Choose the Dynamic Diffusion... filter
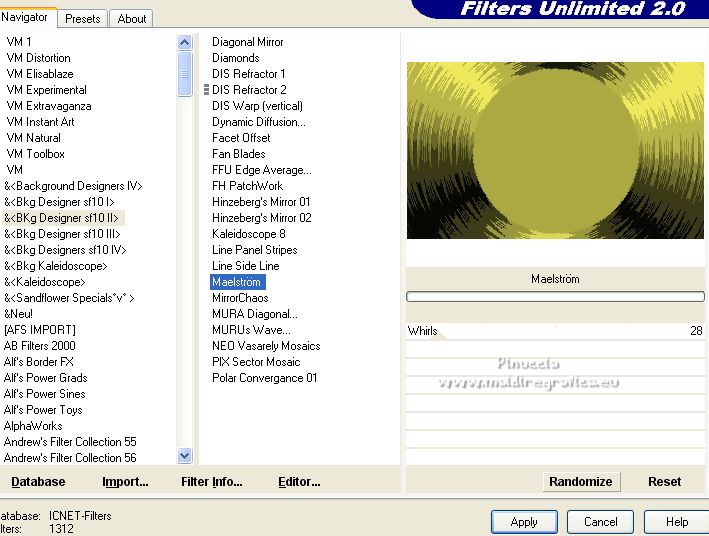This screenshot has width=709, height=536. pos(259,122)
